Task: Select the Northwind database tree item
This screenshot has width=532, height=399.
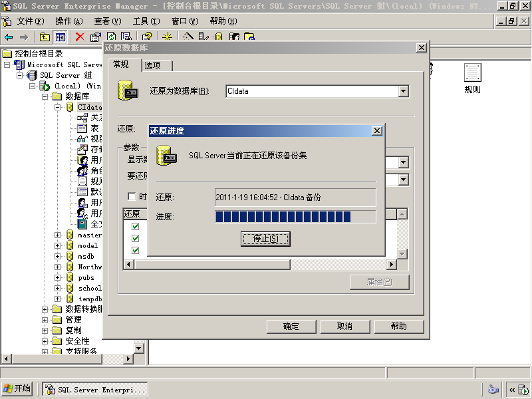Action: (90, 267)
